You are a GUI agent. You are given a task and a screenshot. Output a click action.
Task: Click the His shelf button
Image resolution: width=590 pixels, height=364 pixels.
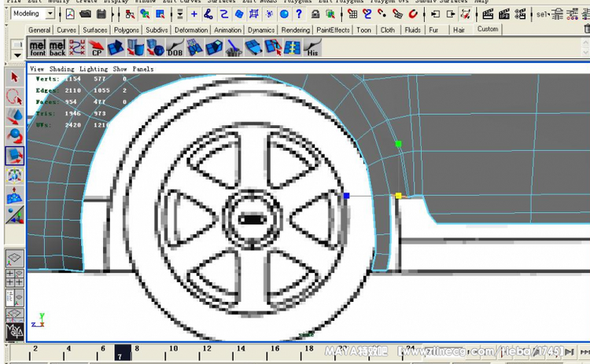coord(312,48)
